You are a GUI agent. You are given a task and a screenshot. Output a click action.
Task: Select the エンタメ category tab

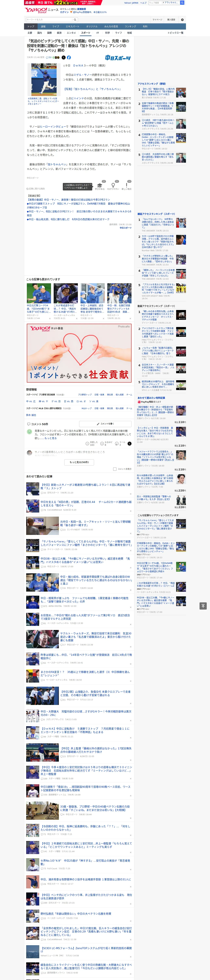click(71, 33)
